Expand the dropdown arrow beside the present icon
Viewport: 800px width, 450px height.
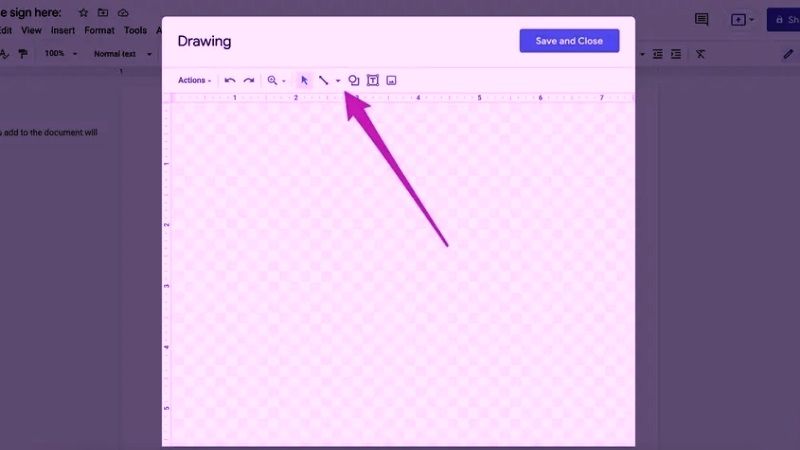tap(751, 20)
